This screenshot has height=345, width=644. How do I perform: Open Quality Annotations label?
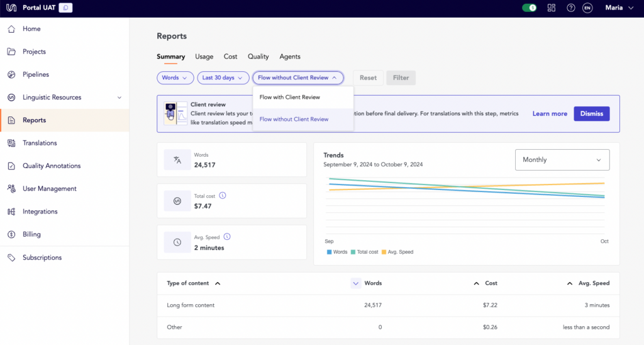pyautogui.click(x=52, y=166)
